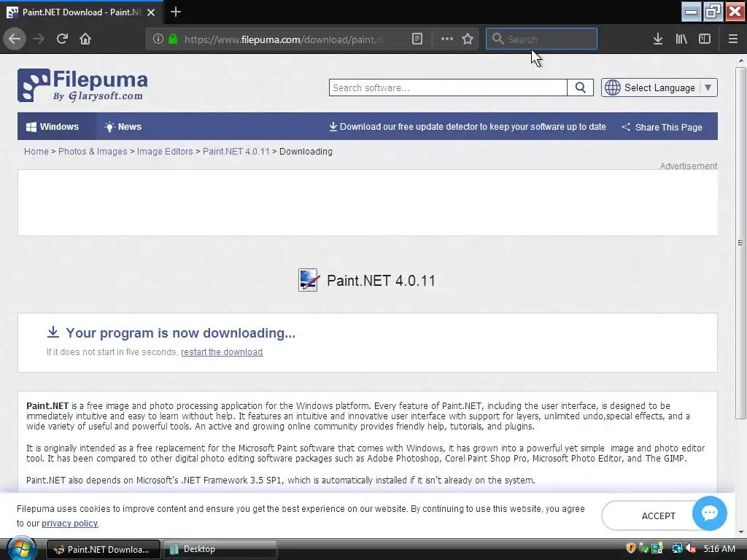Viewport: 747px width, 560px height.
Task: Switch to Desktop taskbar button
Action: 220,549
